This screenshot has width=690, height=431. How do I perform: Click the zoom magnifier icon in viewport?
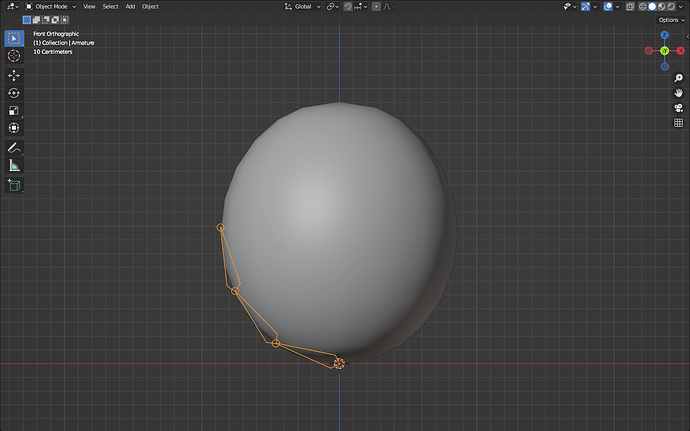(x=679, y=78)
